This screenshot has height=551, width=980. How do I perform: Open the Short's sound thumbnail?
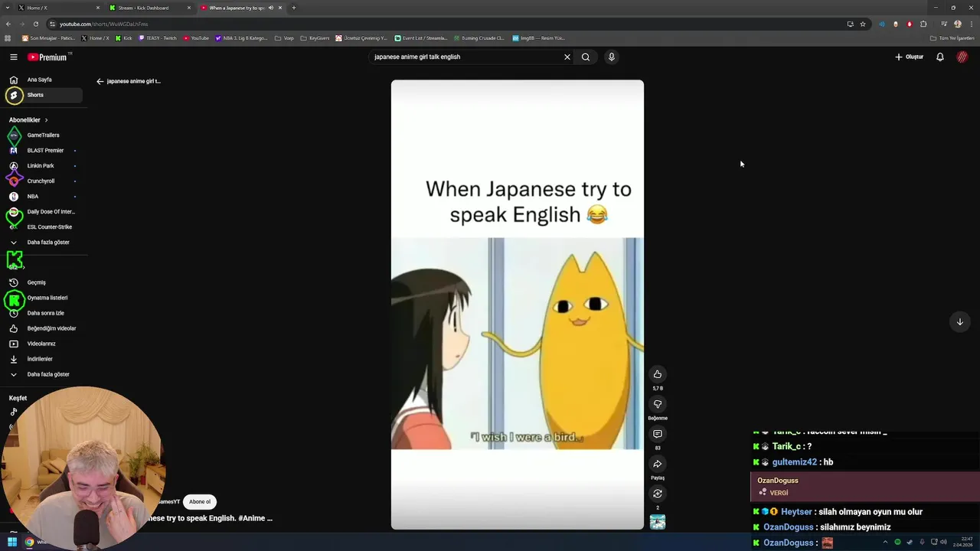657,522
